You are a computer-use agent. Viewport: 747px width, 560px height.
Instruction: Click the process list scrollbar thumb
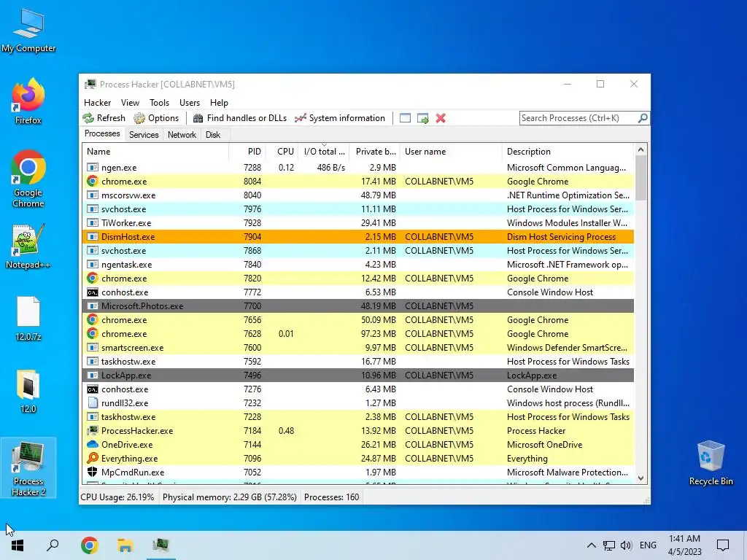click(x=640, y=178)
